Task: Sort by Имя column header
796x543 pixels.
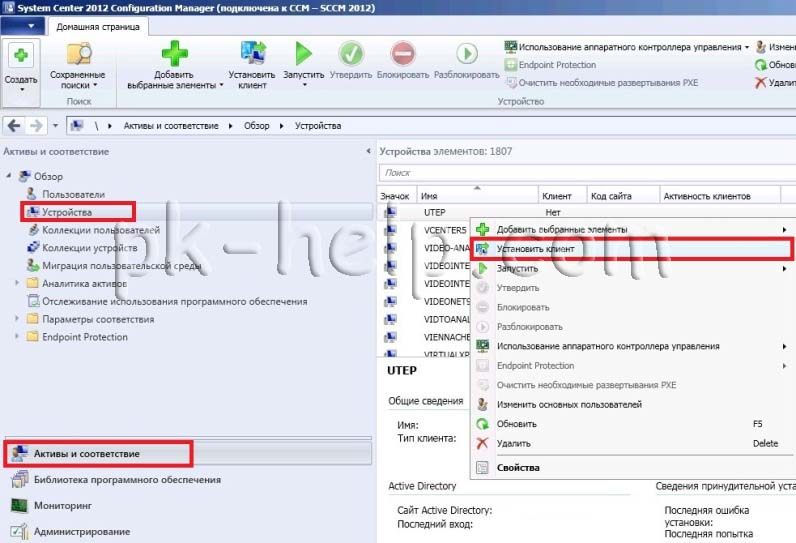Action: click(x=477, y=195)
